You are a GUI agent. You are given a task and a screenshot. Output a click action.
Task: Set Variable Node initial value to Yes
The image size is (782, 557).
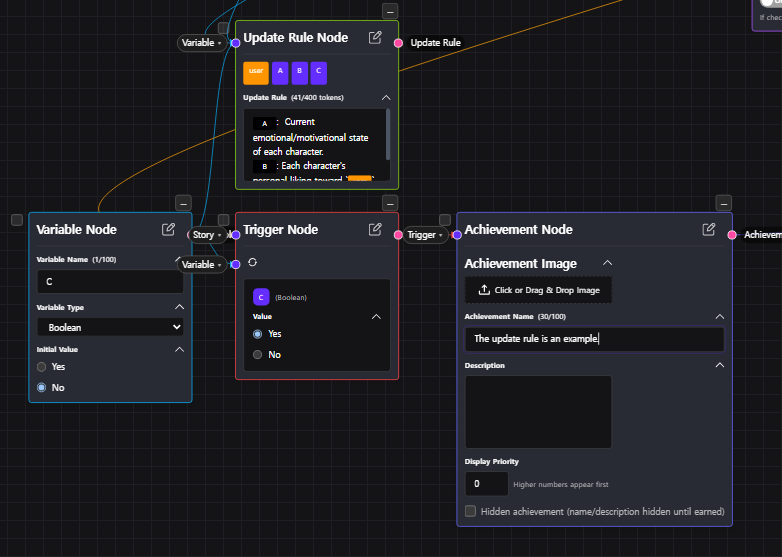tap(41, 367)
